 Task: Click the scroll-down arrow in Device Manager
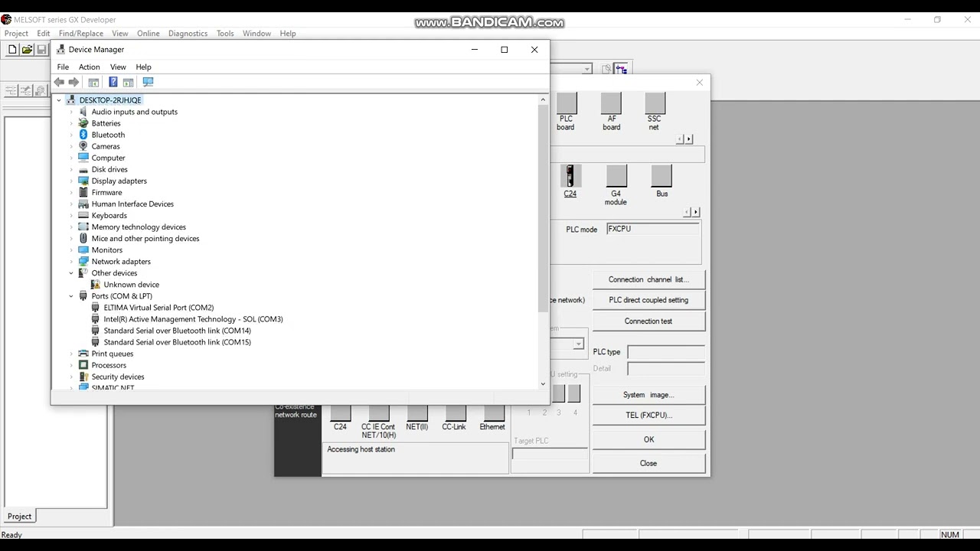click(x=543, y=384)
